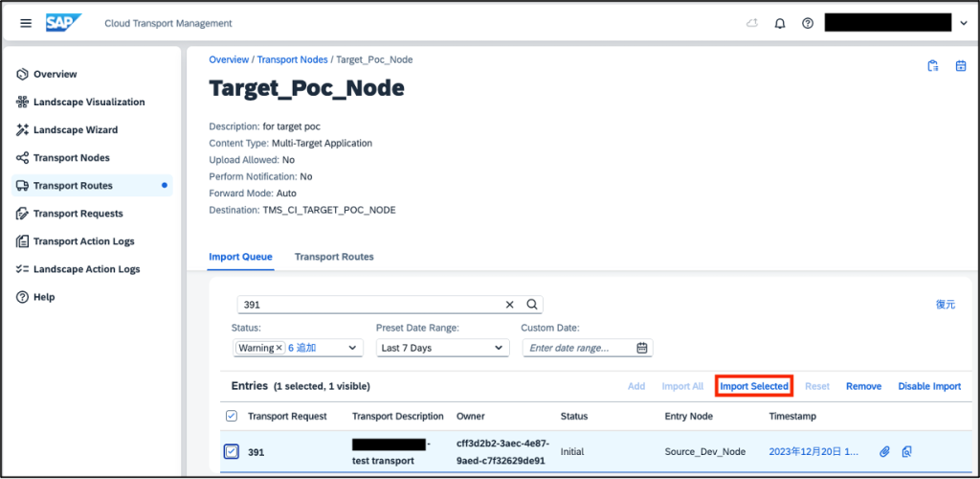Click the Import Selected button
Image resolution: width=980 pixels, height=479 pixels.
(754, 386)
